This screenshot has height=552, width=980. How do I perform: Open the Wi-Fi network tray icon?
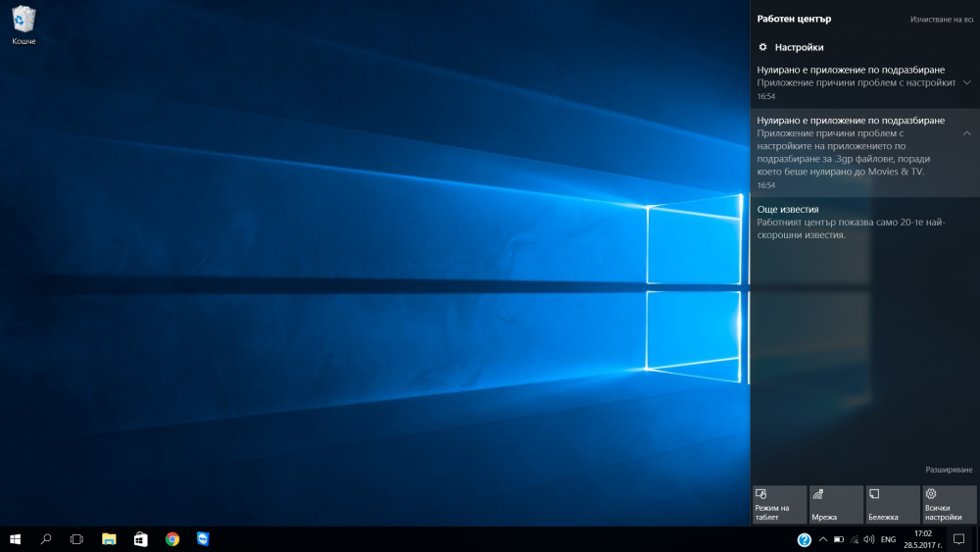point(855,539)
